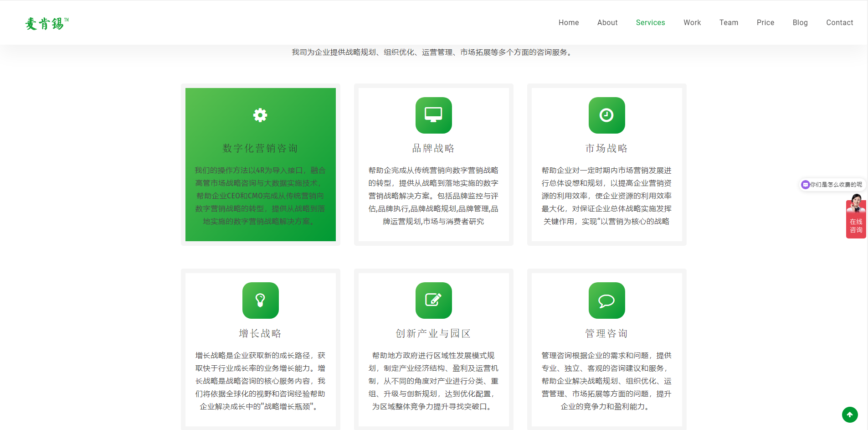
Task: Click the gear icon in 数字化营销咨询 card
Action: click(x=260, y=115)
